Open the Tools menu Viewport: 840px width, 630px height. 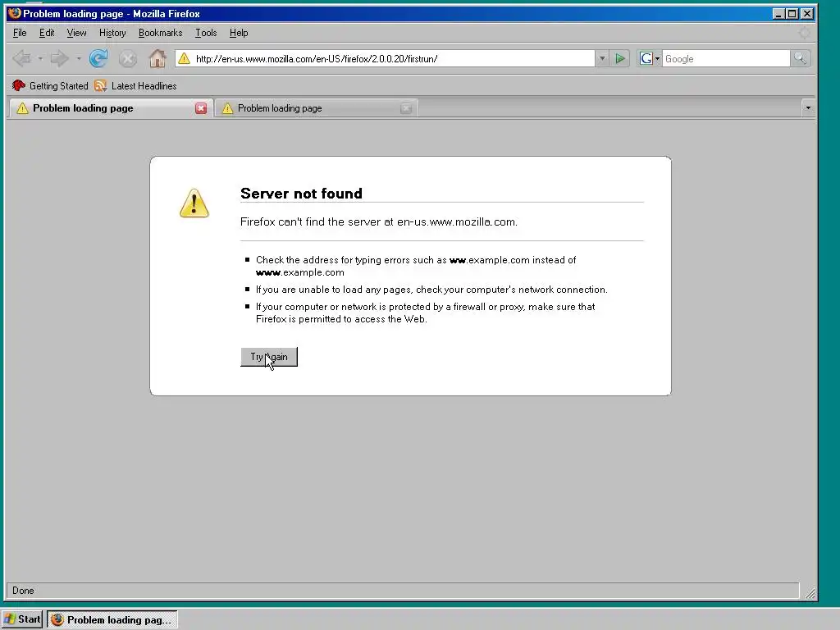pos(206,33)
